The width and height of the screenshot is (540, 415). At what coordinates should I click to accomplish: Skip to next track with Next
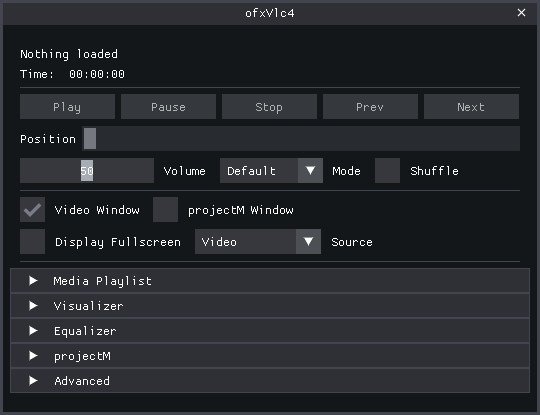(x=471, y=107)
